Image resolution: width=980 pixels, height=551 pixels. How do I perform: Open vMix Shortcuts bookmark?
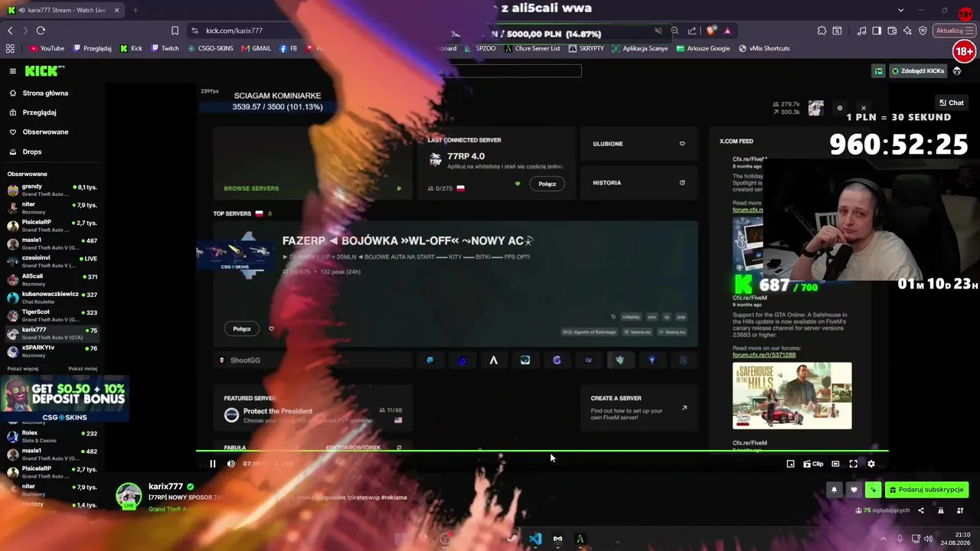(x=764, y=48)
